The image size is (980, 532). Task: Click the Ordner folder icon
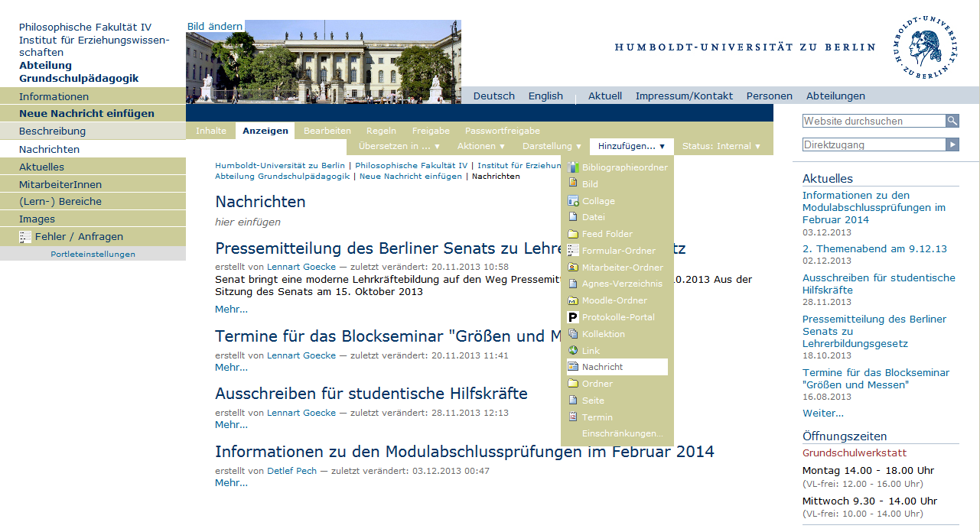(573, 384)
